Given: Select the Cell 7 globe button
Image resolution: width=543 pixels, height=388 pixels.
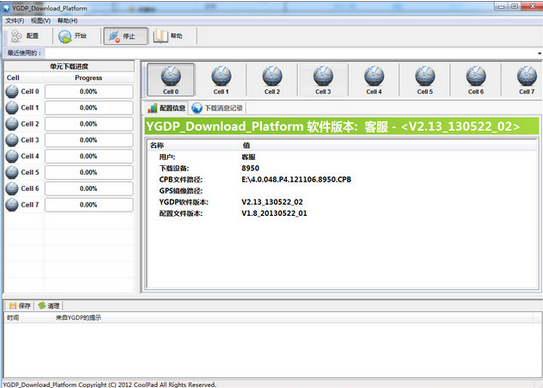Looking at the screenshot, I should (526, 80).
